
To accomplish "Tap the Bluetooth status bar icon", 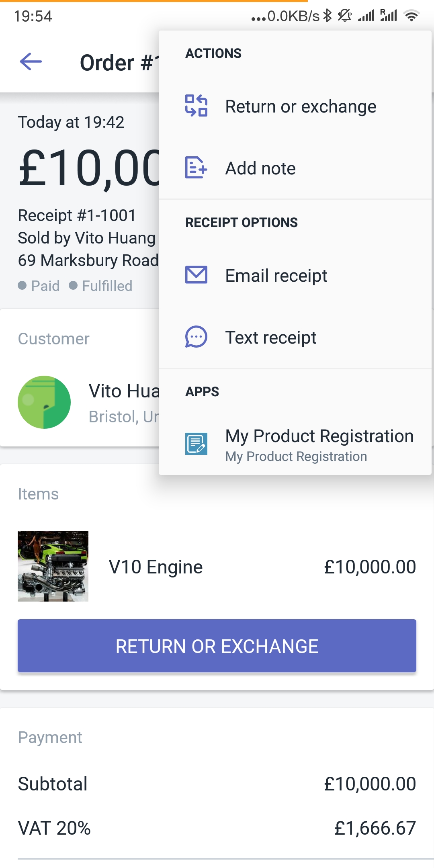I will pyautogui.click(x=328, y=16).
